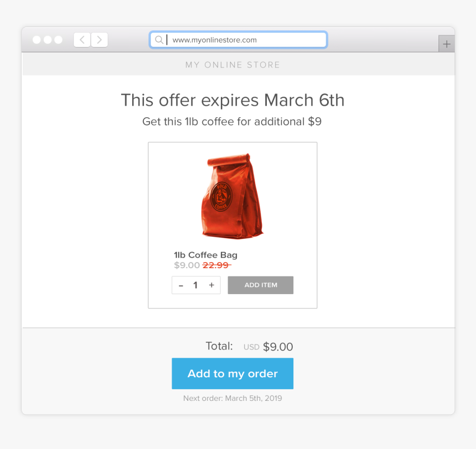Screen dimensions: 476x449
Task: Open a new tab with plus icon
Action: click(x=447, y=44)
